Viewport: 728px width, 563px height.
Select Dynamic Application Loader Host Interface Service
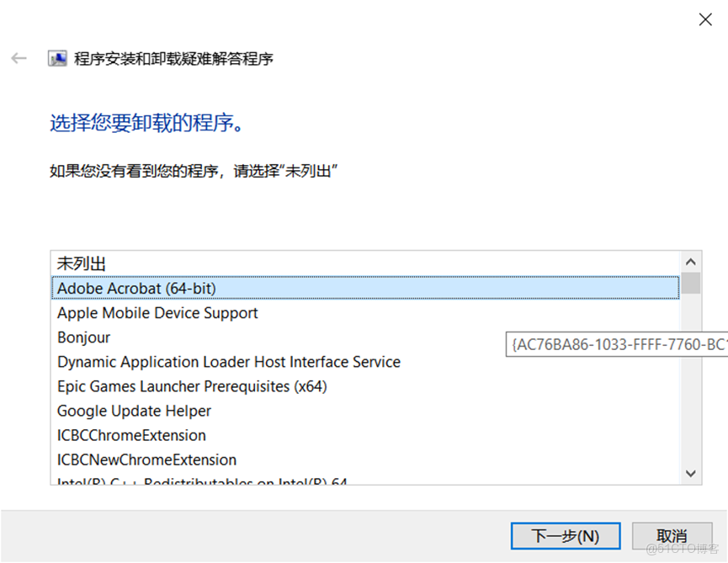[x=228, y=362]
